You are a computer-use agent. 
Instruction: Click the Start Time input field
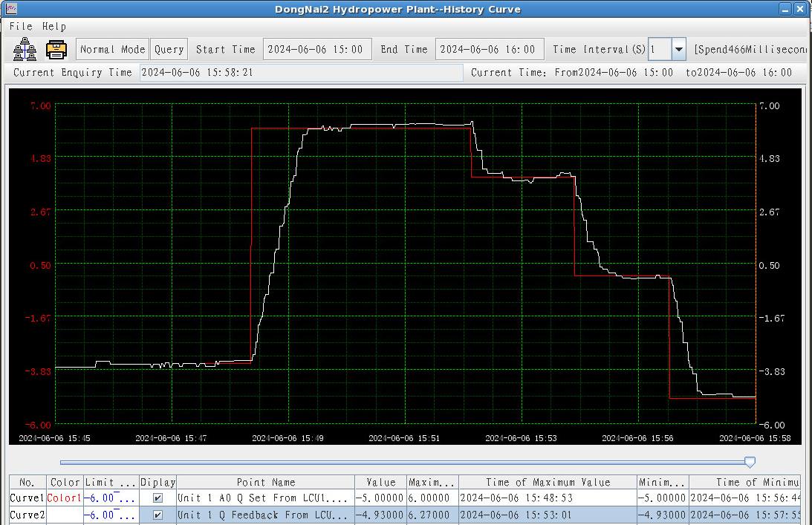pyautogui.click(x=316, y=50)
